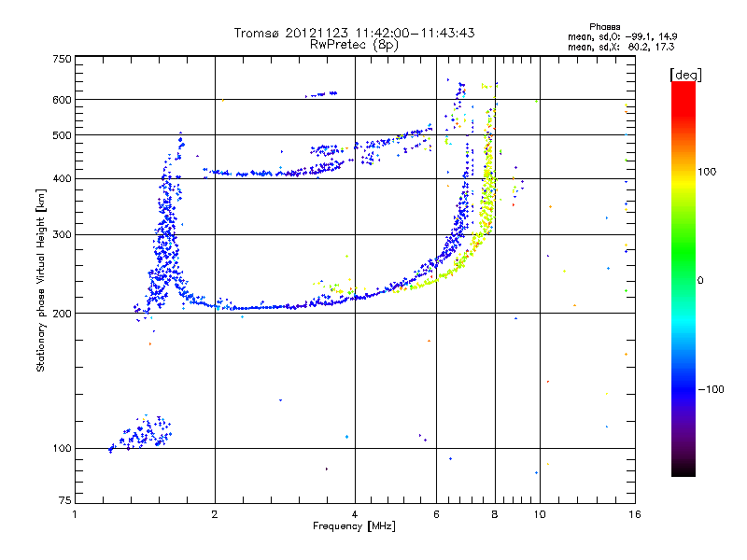Click the blue E-layer echo cluster near 100 km
Viewport: 747px width, 560px height.
(x=141, y=433)
